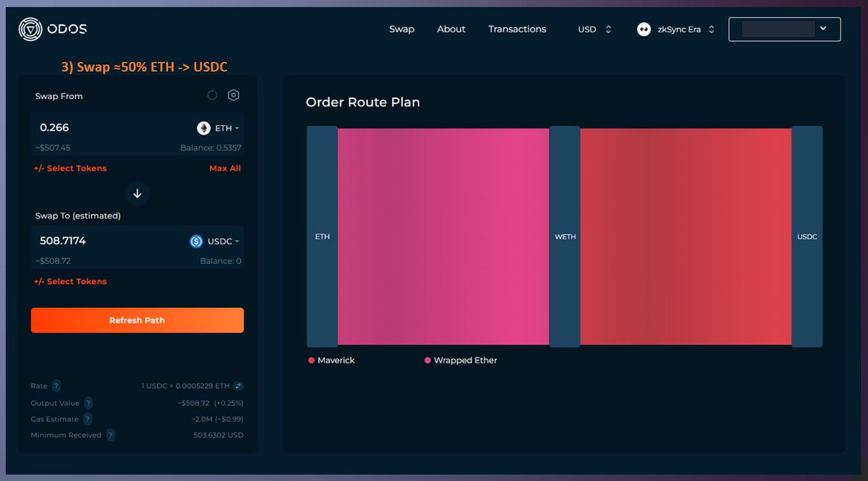This screenshot has width=868, height=481.
Task: Click the pink Wrapped Ether route band
Action: [443, 237]
